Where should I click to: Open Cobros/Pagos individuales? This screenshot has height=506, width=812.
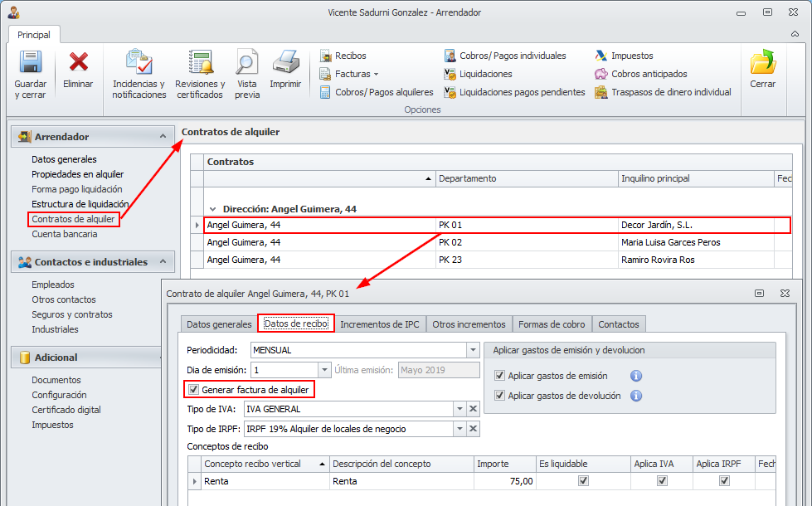pos(505,56)
